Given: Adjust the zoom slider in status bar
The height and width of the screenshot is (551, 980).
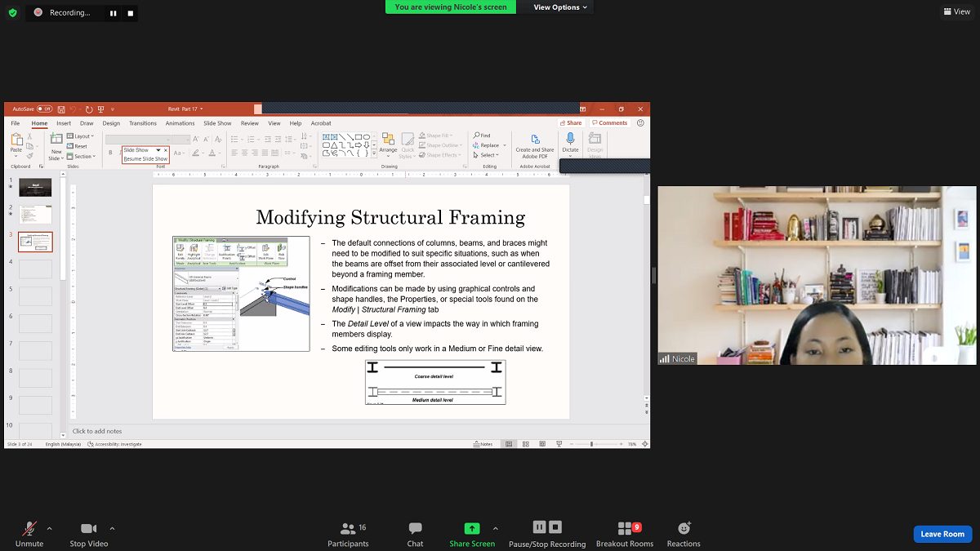Looking at the screenshot, I should tap(591, 444).
